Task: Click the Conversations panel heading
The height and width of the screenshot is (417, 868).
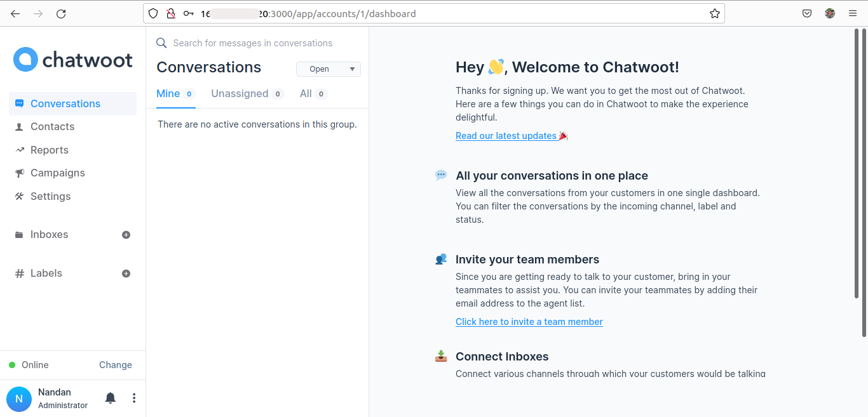Action: 208,67
